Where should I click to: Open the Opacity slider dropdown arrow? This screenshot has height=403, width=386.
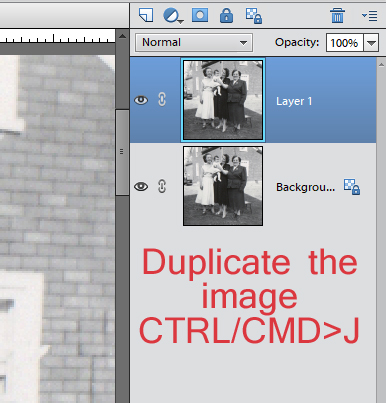[371, 43]
